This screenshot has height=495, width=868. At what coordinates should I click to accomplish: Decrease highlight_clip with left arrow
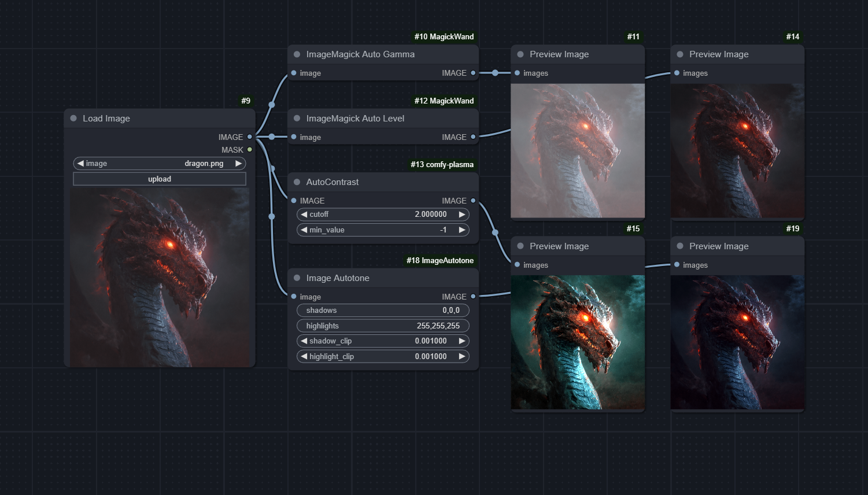(304, 357)
